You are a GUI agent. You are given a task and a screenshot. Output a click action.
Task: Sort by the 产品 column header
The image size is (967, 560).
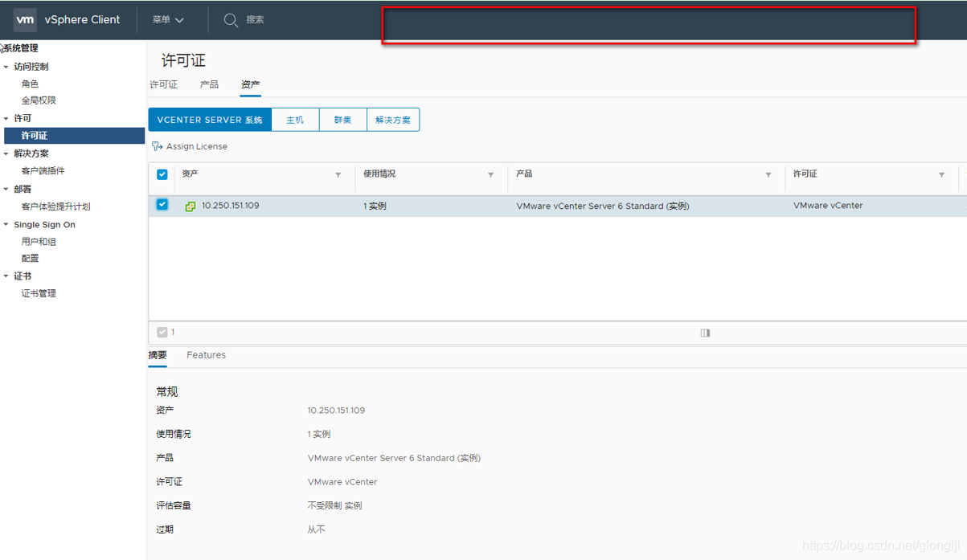(524, 174)
